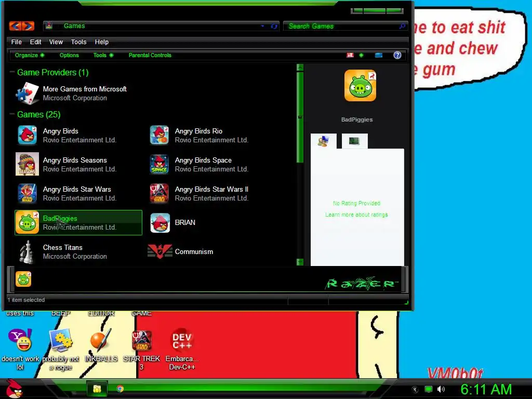
Task: Select the Angry Birds Rio icon
Action: (159, 135)
